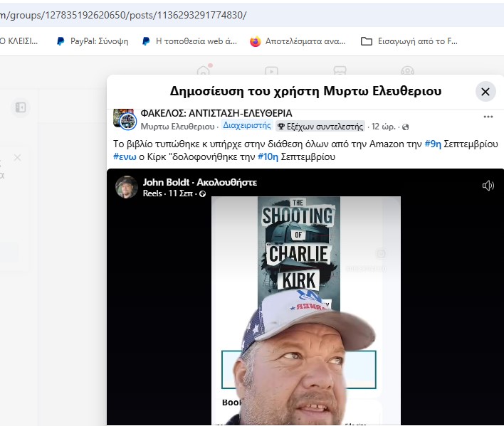The image size is (504, 426).
Task: Click the John Boldt name link
Action: pyautogui.click(x=166, y=182)
